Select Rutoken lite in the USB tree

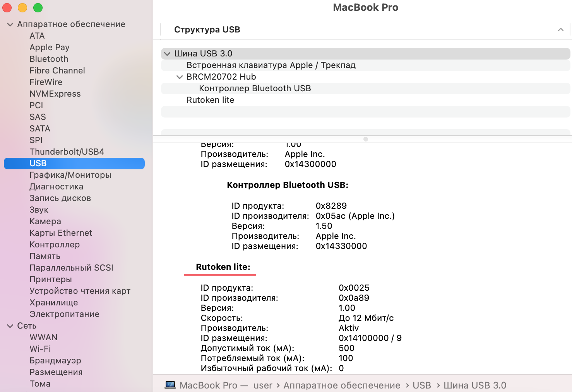pyautogui.click(x=365, y=100)
